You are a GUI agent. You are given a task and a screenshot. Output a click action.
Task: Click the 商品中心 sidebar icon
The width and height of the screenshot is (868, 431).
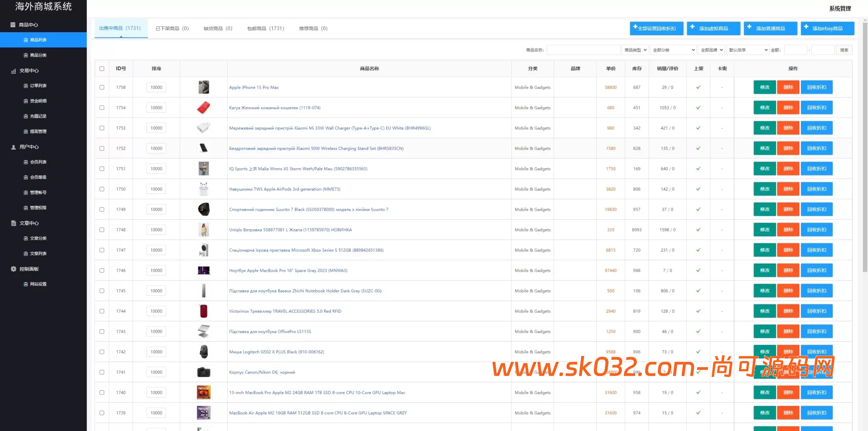click(13, 25)
